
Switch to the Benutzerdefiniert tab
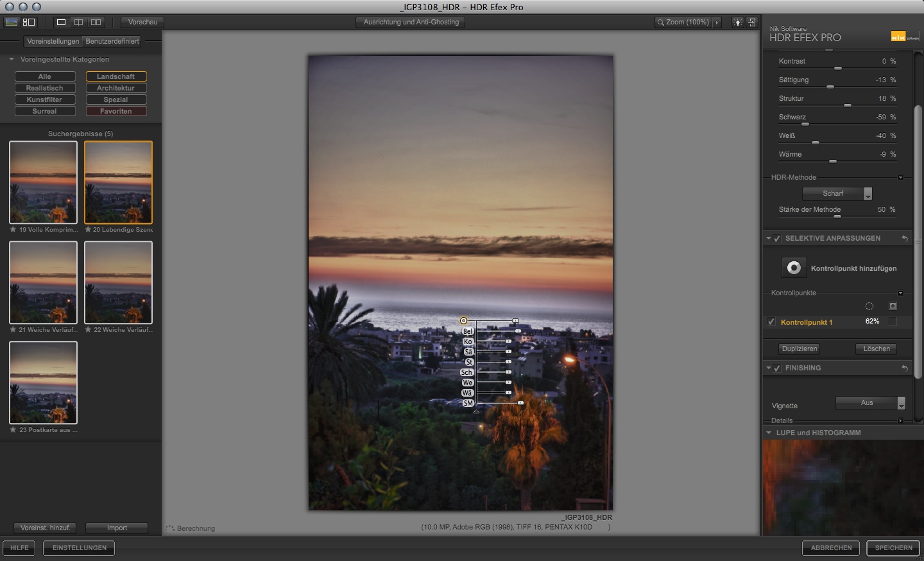[x=112, y=41]
